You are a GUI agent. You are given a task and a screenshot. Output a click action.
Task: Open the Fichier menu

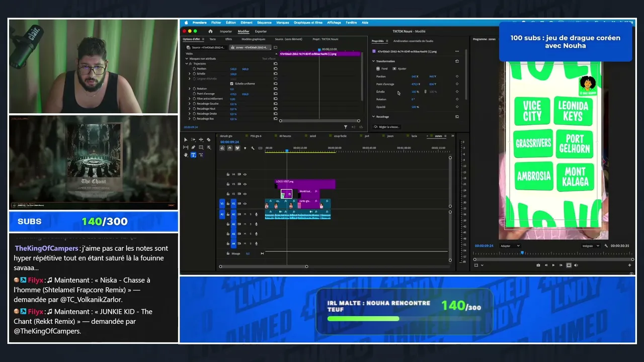[x=216, y=23]
